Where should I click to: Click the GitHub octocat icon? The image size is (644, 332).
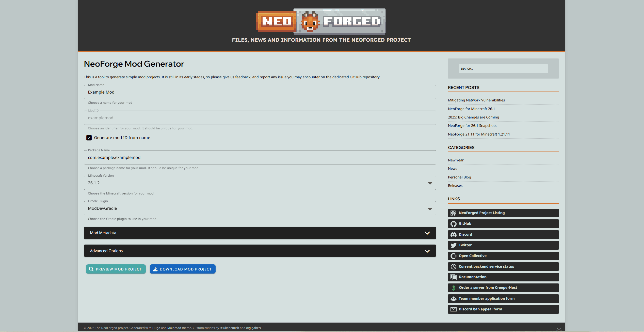(x=453, y=224)
